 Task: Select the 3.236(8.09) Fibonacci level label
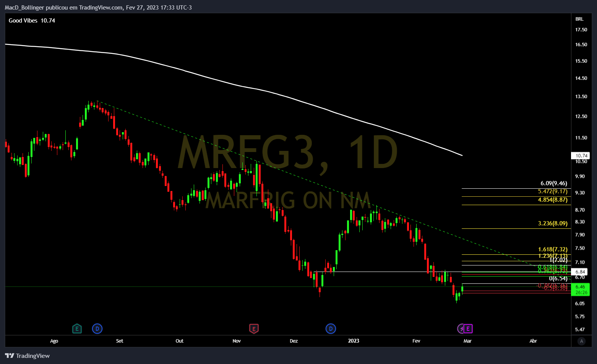coord(553,223)
